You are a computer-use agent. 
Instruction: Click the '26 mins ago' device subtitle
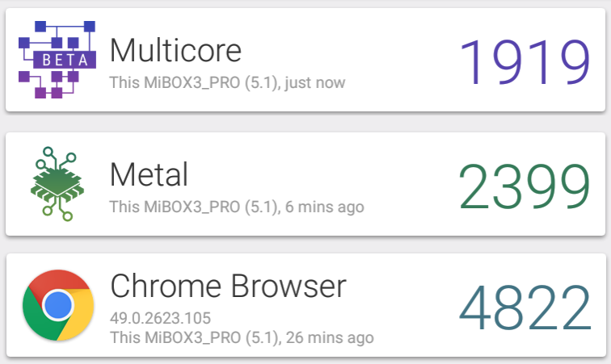click(242, 337)
